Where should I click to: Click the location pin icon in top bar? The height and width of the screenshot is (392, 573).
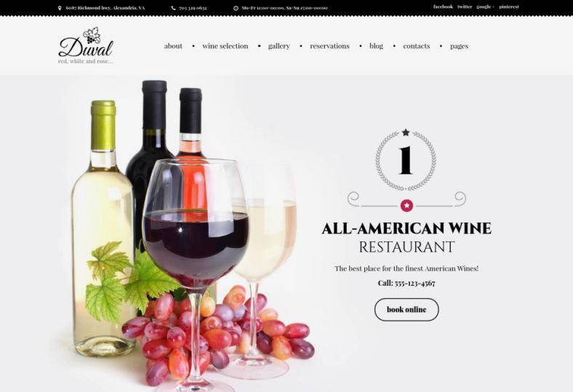60,8
